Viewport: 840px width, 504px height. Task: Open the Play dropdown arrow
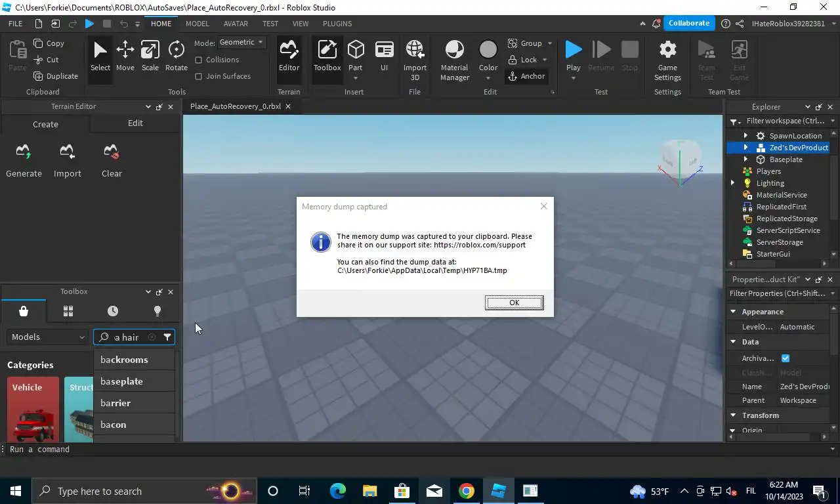pyautogui.click(x=573, y=79)
